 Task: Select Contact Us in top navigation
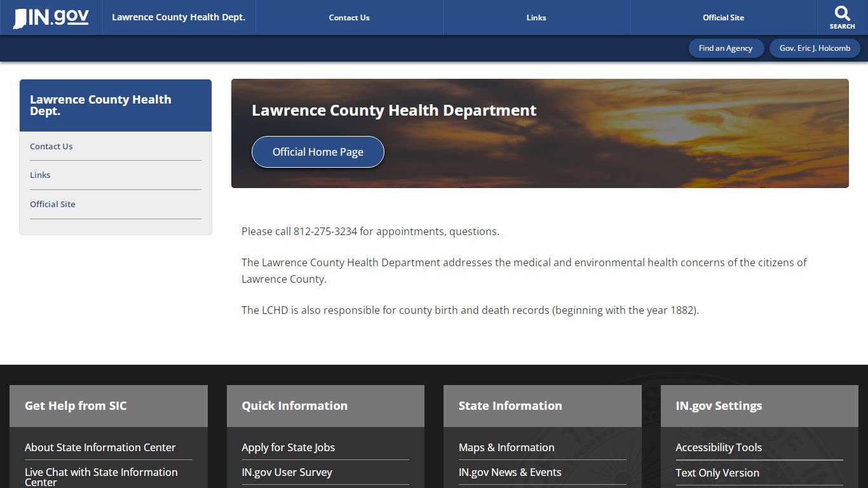(349, 17)
